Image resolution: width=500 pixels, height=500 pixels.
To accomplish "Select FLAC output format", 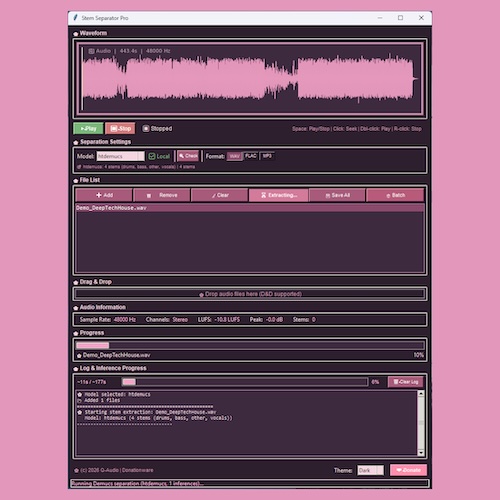I will click(x=251, y=156).
